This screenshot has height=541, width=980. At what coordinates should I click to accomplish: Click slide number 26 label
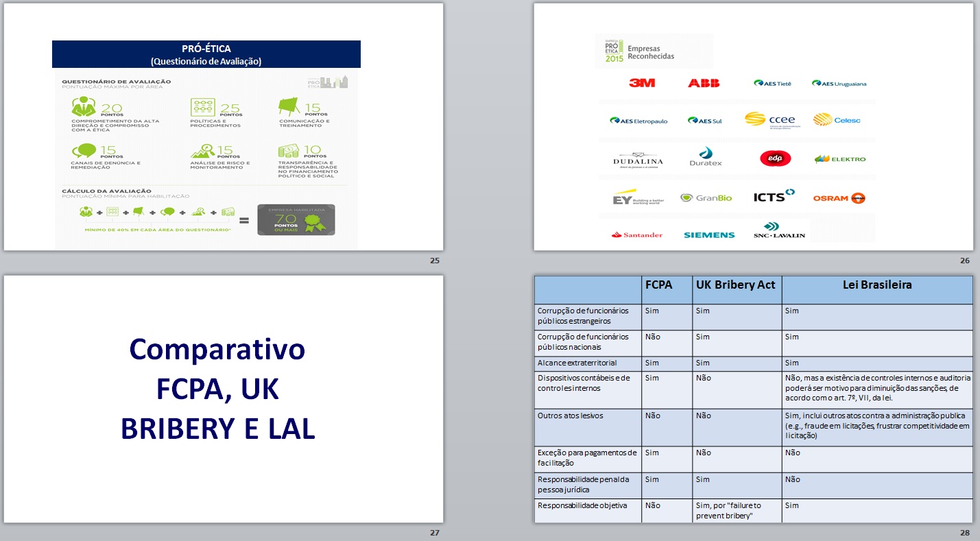click(964, 261)
